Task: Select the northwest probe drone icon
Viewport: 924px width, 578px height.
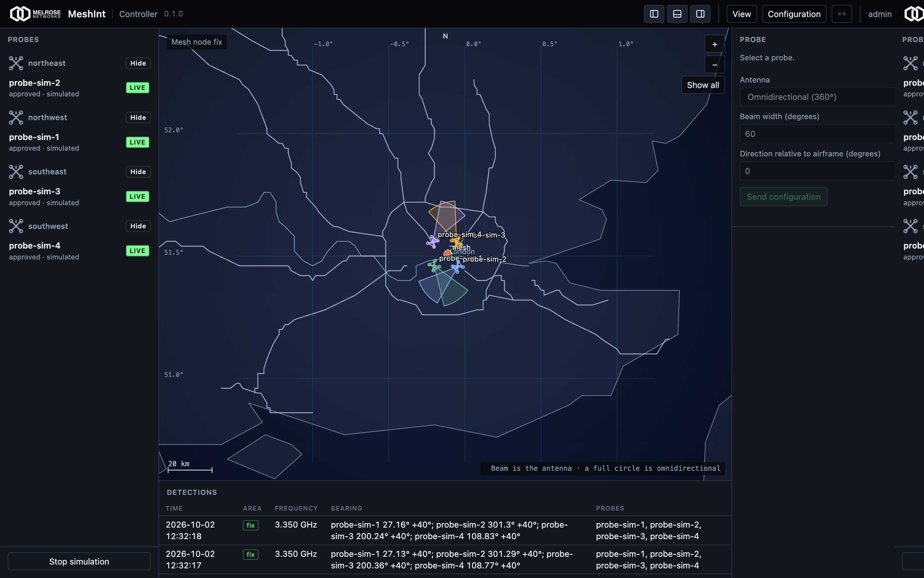Action: point(16,117)
